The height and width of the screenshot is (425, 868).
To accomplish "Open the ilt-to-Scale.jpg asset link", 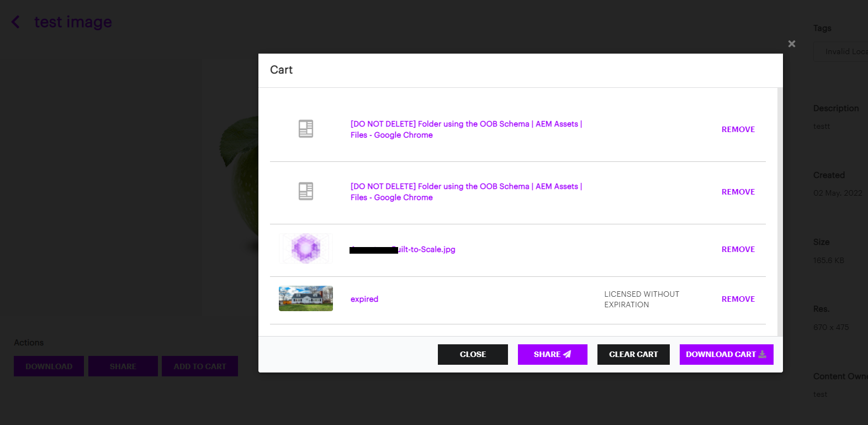I will tap(403, 249).
